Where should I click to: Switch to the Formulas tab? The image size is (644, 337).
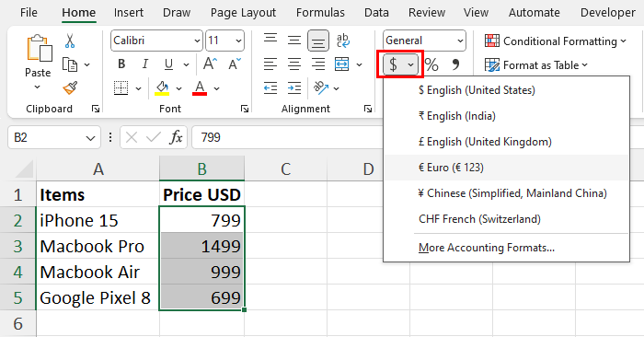point(320,13)
